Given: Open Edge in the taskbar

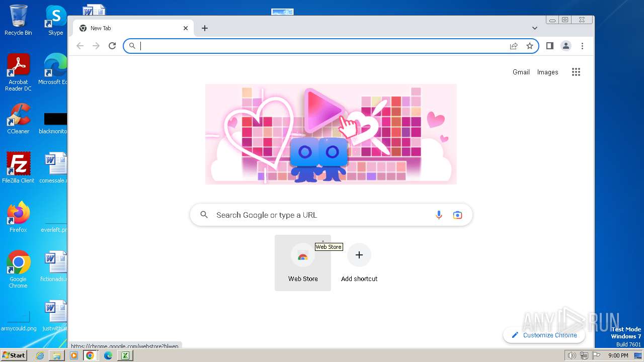Looking at the screenshot, I should click(x=108, y=355).
